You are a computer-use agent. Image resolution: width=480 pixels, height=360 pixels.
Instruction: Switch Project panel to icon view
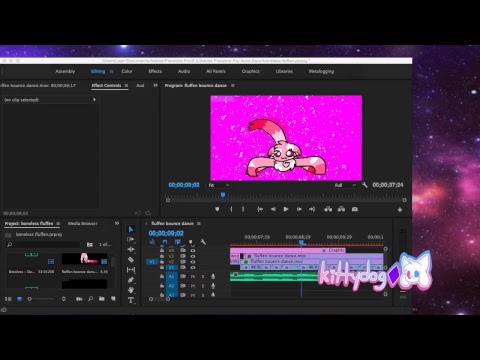coord(19,299)
